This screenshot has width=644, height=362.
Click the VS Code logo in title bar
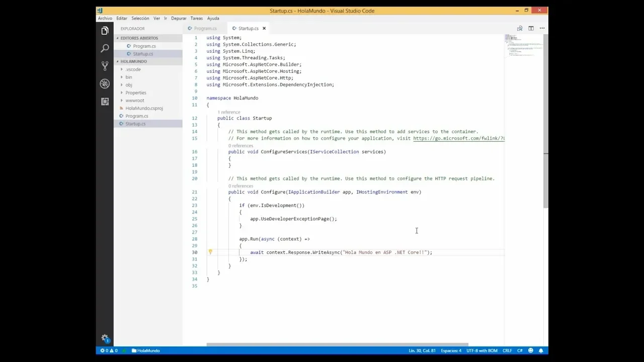[x=100, y=10]
